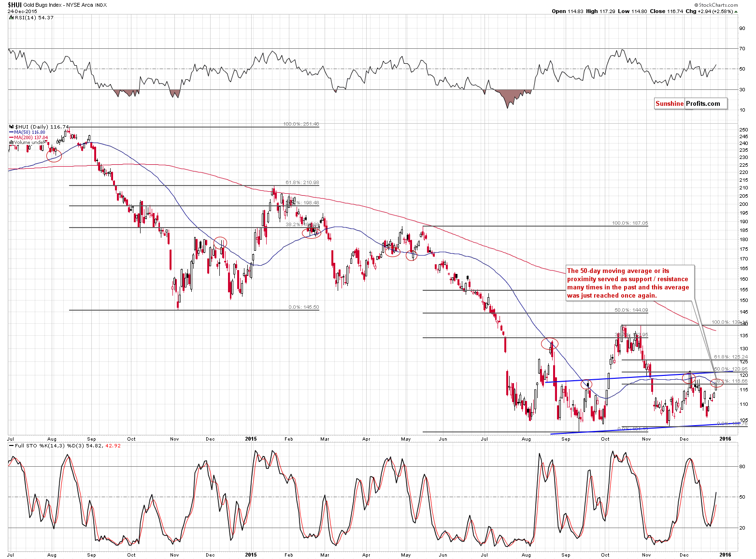Click the 120 price axis label
This screenshot has height=559, width=756.
click(x=744, y=375)
